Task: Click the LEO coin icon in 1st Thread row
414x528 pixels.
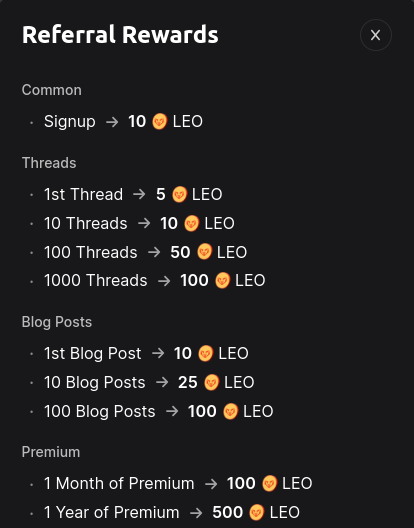Action: tap(179, 194)
